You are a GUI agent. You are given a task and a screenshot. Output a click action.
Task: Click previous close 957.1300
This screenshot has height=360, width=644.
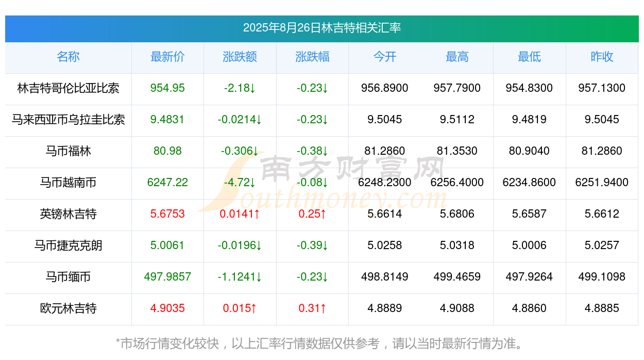click(x=602, y=88)
